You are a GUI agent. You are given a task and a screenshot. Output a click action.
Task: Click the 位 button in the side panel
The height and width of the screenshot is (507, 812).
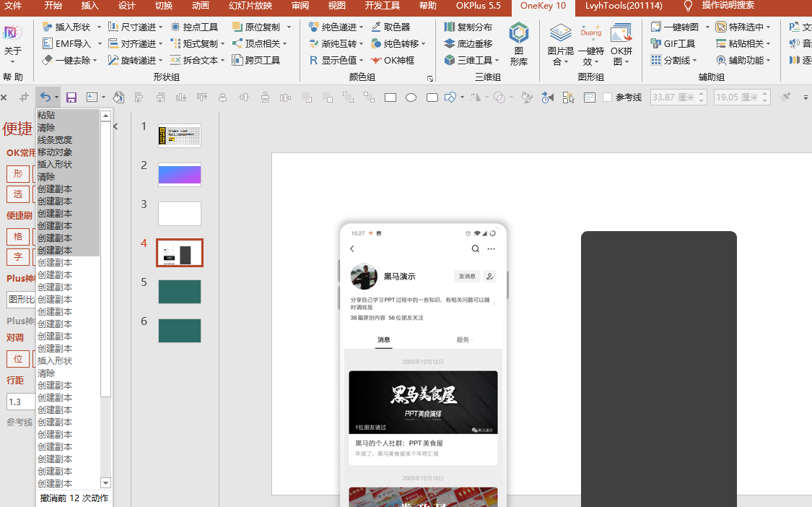[x=18, y=359]
